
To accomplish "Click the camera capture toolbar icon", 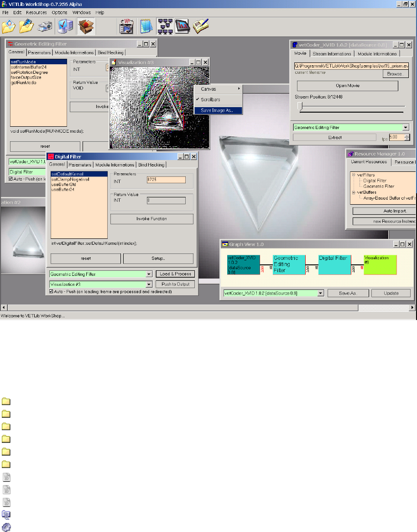I will pos(45,26).
